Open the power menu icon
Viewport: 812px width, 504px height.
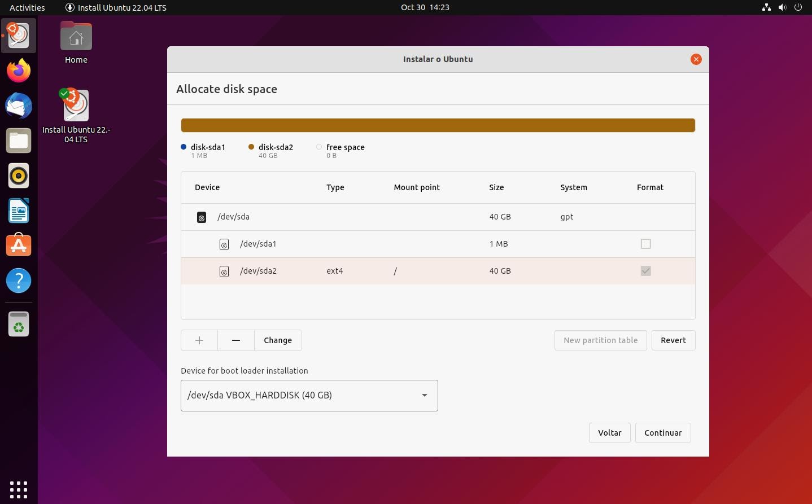point(798,7)
